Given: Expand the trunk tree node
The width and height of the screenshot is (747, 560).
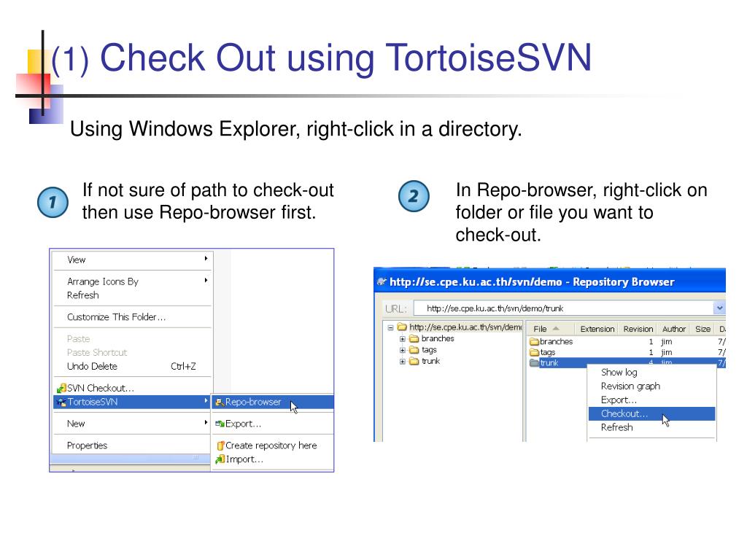Looking at the screenshot, I should 403,362.
